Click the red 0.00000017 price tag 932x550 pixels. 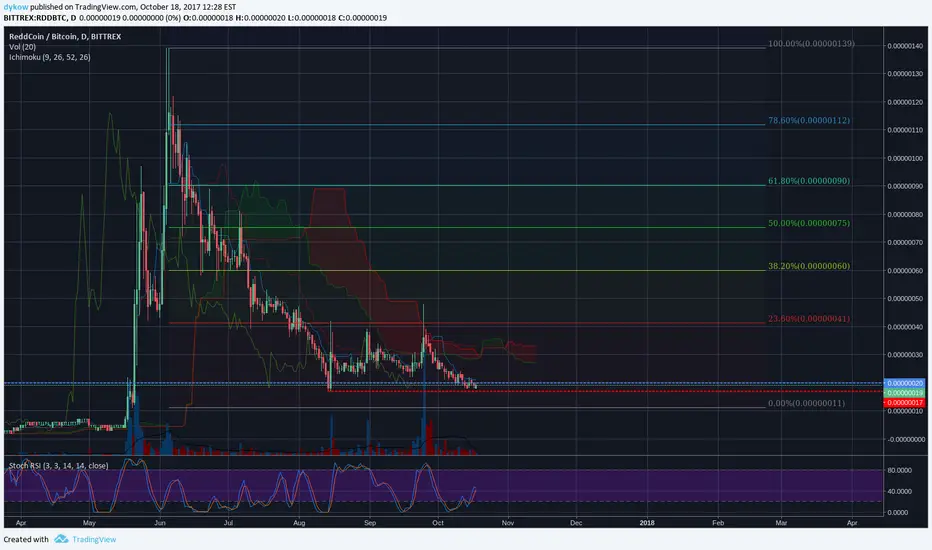[905, 403]
